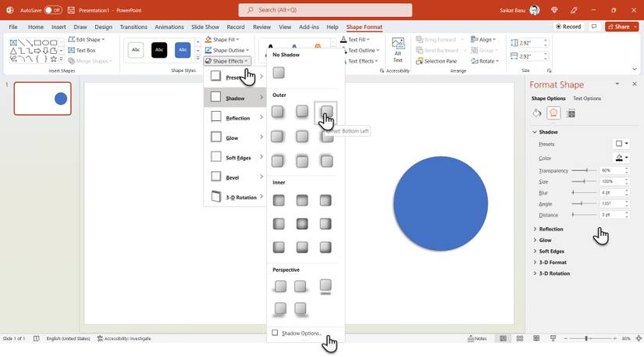Open the Preset effects submenu
Viewport: 644px width, 357px height.
[235, 77]
